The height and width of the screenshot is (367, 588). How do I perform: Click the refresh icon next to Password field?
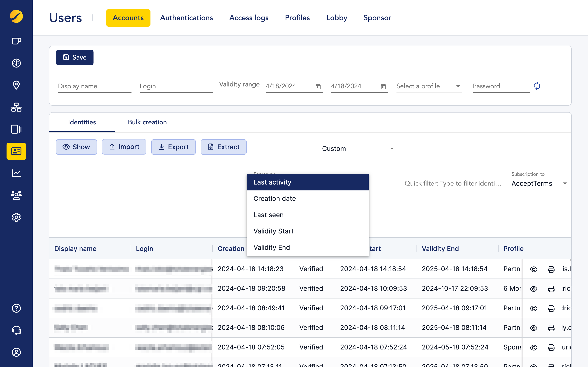pyautogui.click(x=537, y=86)
